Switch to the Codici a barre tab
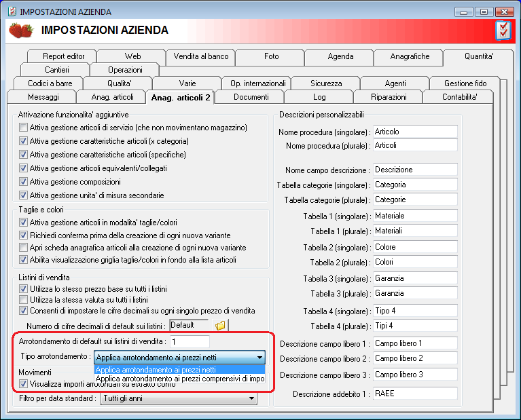Viewport: 521px width, 420px height. 50,83
